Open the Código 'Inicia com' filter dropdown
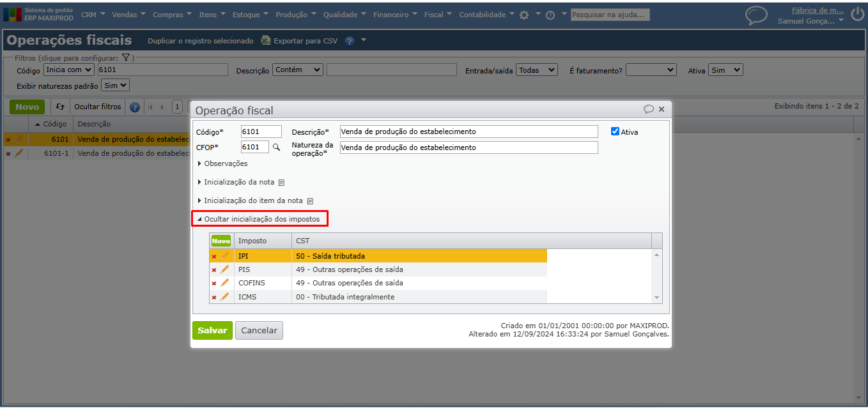Screen dimensions: 868x408 point(68,70)
